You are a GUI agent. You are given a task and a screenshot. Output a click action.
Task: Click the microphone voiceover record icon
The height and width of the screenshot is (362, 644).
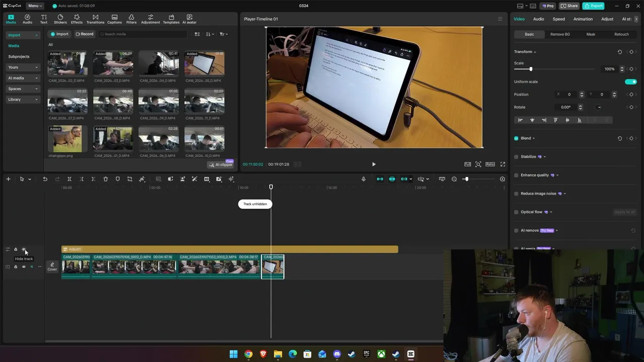(363, 179)
